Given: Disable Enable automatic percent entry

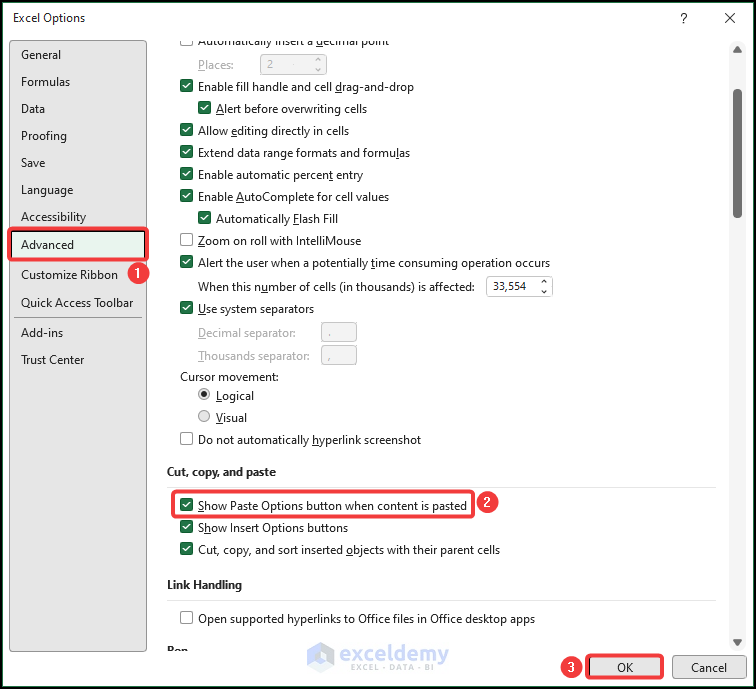Looking at the screenshot, I should (187, 174).
